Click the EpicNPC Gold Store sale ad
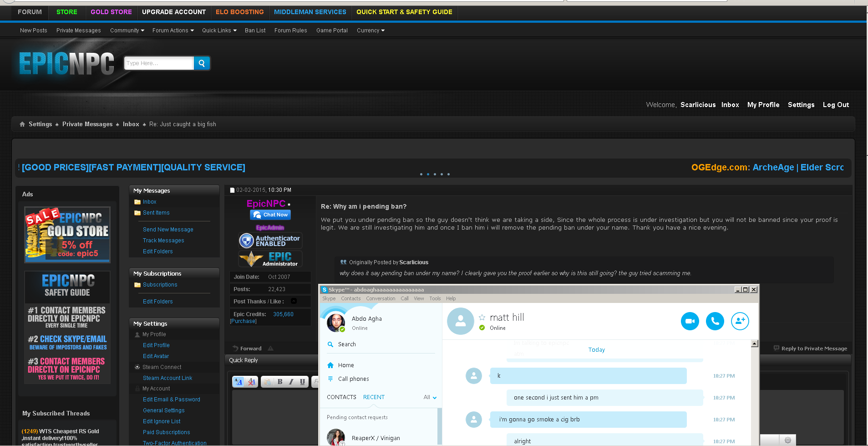Image resolution: width=868 pixels, height=446 pixels. coord(67,234)
